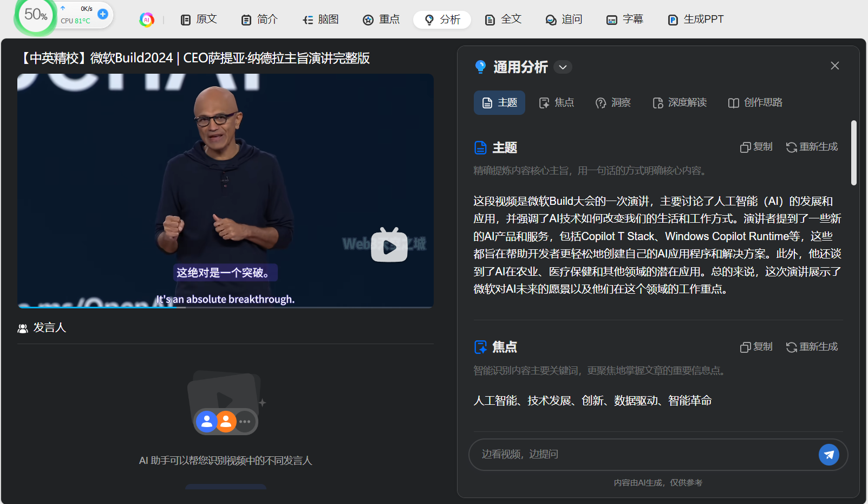The height and width of the screenshot is (504, 868).
Task: Send the question with paper plane button
Action: coord(828,455)
